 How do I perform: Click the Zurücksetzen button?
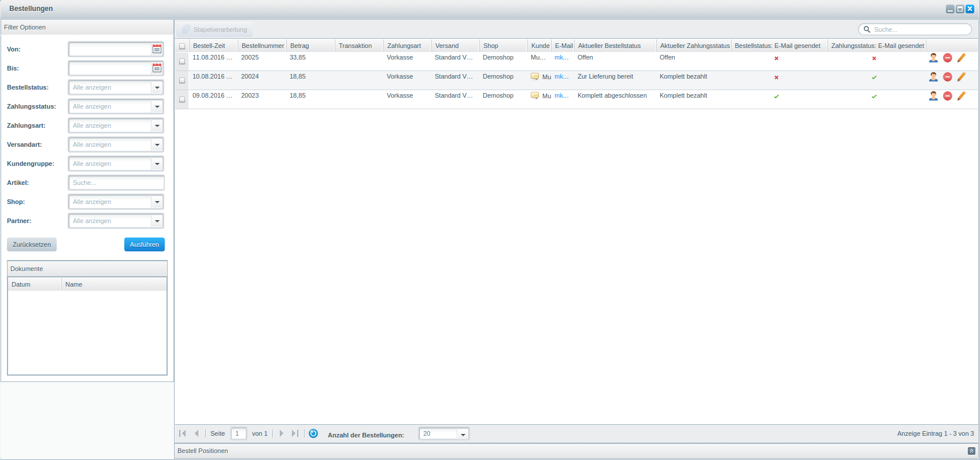pyautogui.click(x=32, y=244)
